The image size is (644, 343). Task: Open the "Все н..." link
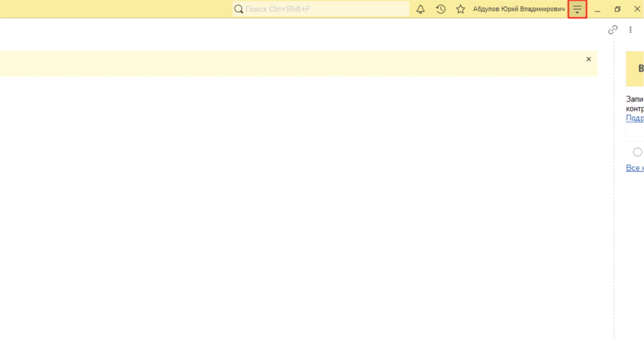635,168
